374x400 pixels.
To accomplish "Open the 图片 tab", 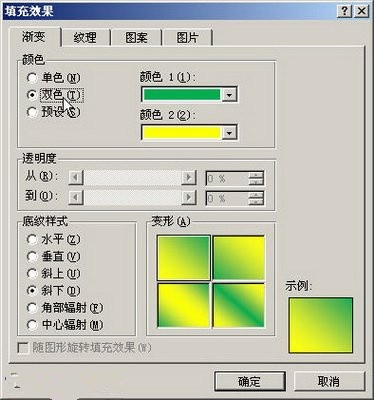I will [187, 37].
